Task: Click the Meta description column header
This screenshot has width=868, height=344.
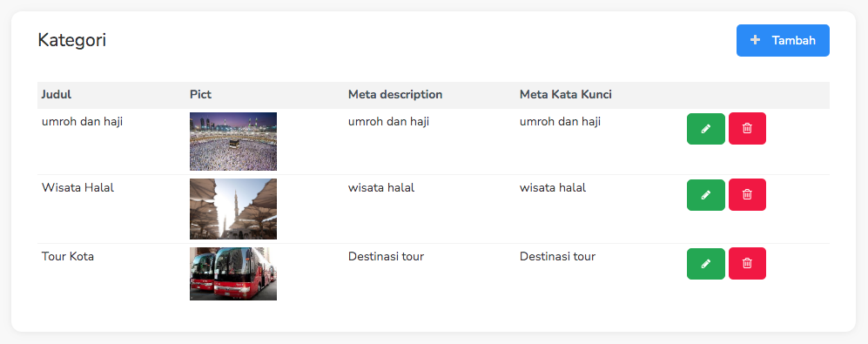Action: tap(395, 94)
